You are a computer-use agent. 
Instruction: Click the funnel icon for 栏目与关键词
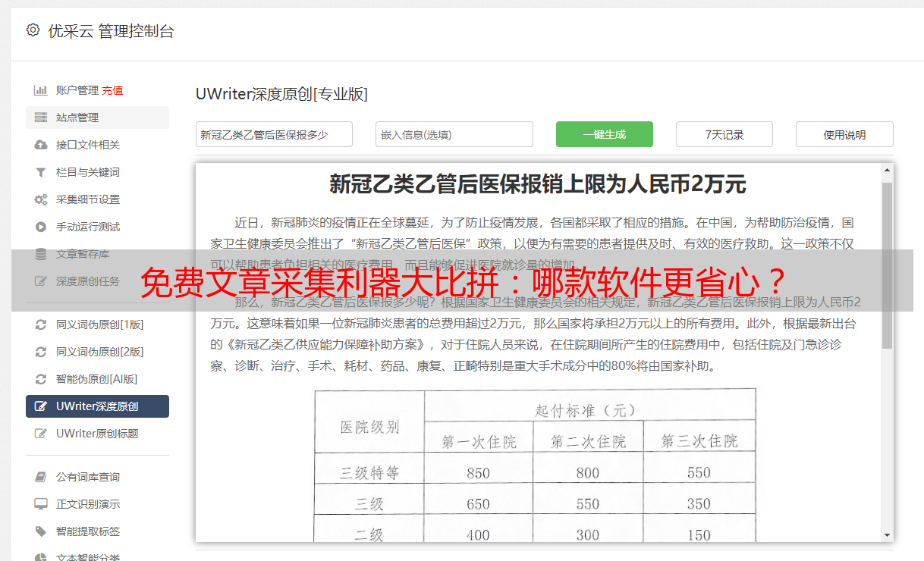41,172
